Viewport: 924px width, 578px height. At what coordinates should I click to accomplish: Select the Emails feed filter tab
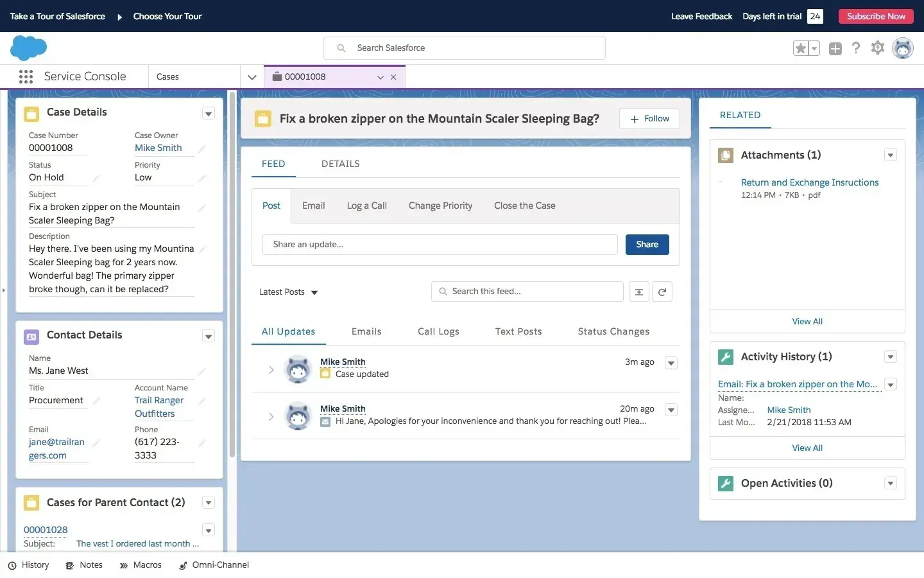(x=366, y=331)
